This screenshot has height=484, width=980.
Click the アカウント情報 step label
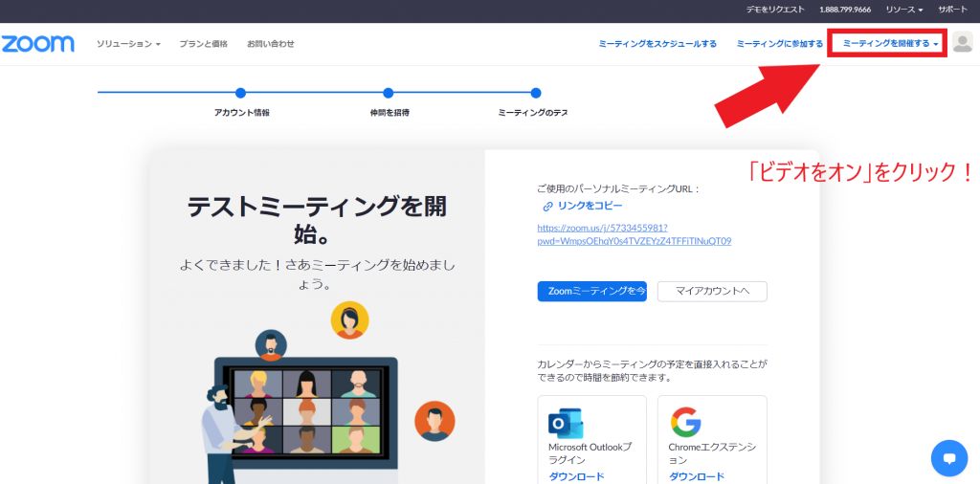pos(241,113)
